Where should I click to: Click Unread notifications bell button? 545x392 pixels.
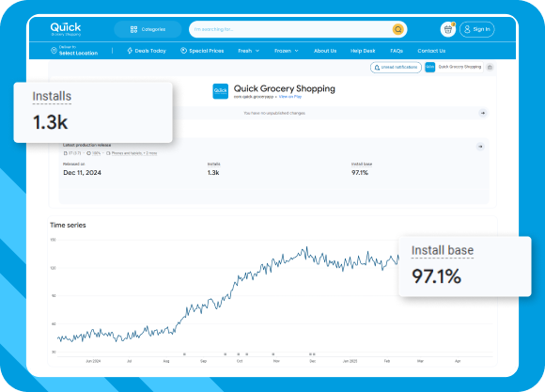point(396,67)
